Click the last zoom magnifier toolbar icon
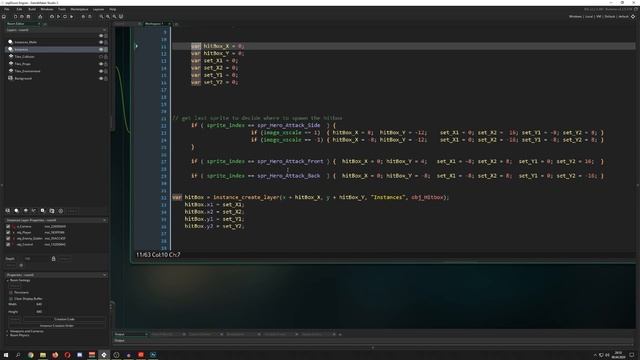640x360 pixels. [114, 17]
